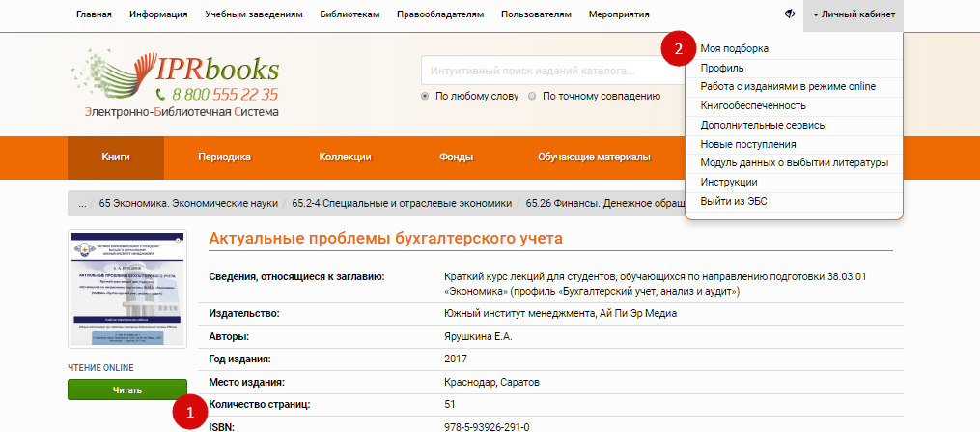
Task: Open "Моя подборка" from the menu
Action: point(734,48)
